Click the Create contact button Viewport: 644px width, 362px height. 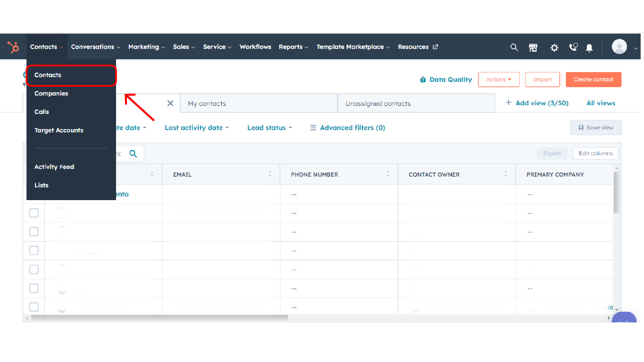(593, 79)
